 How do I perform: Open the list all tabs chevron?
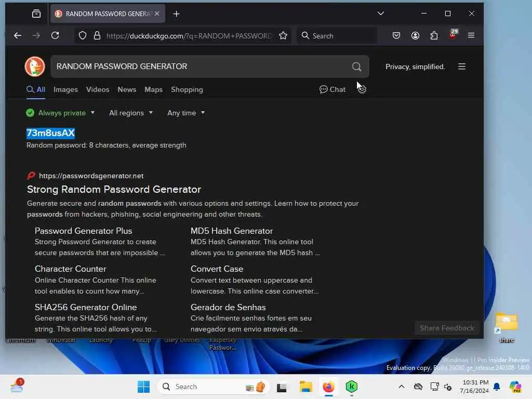click(x=381, y=14)
